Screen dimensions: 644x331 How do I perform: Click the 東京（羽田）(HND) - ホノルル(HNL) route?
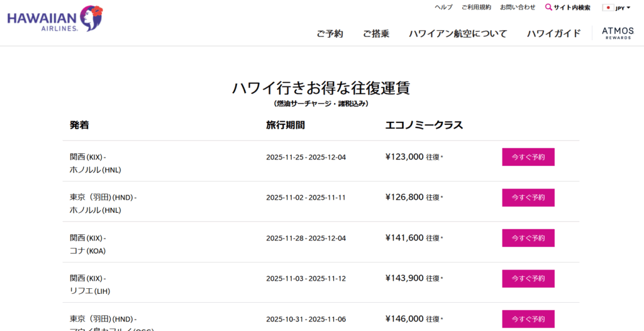tap(103, 204)
